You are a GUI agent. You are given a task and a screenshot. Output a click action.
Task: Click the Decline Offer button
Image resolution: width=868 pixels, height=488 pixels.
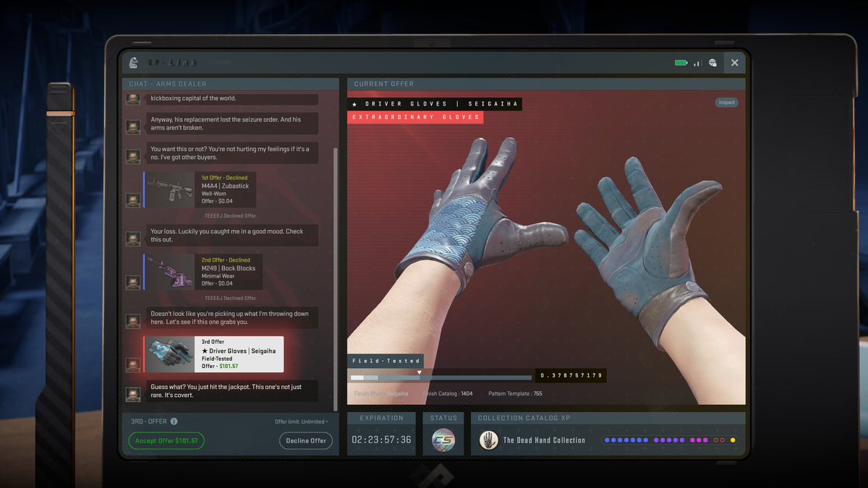point(306,440)
